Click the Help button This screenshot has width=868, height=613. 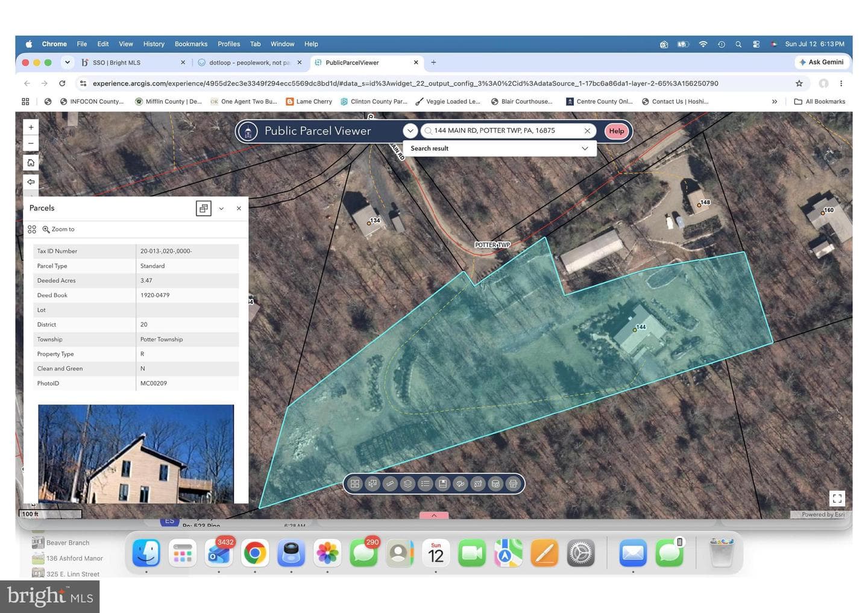click(616, 131)
